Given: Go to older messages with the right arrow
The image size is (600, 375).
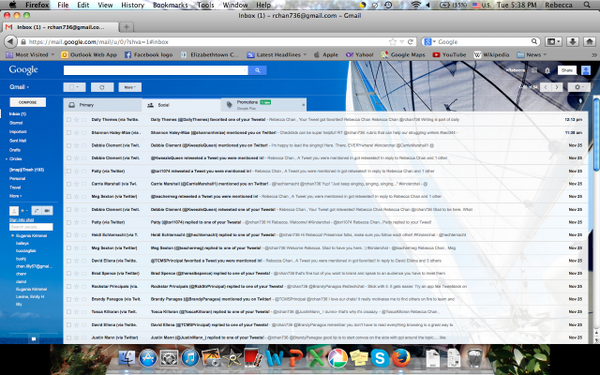Looking at the screenshot, I should [557, 87].
